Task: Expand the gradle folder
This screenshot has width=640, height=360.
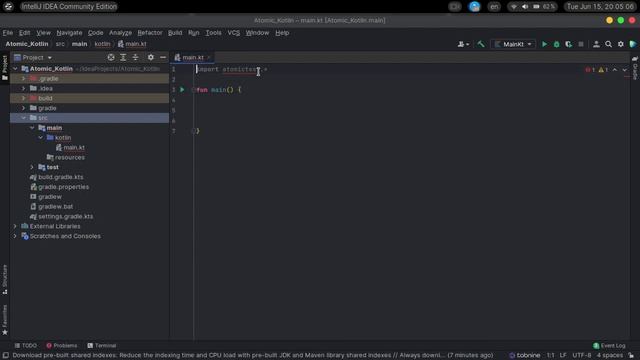Action: 23,108
